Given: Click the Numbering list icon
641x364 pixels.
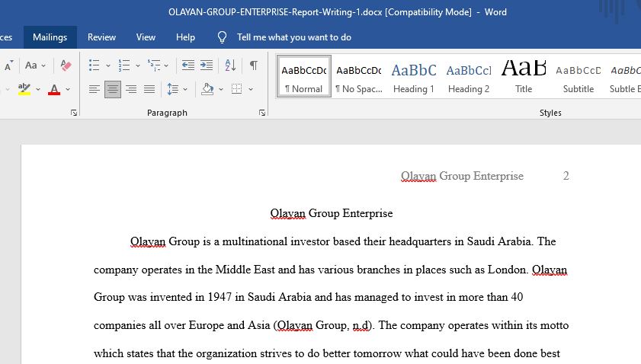Looking at the screenshot, I should tap(124, 65).
